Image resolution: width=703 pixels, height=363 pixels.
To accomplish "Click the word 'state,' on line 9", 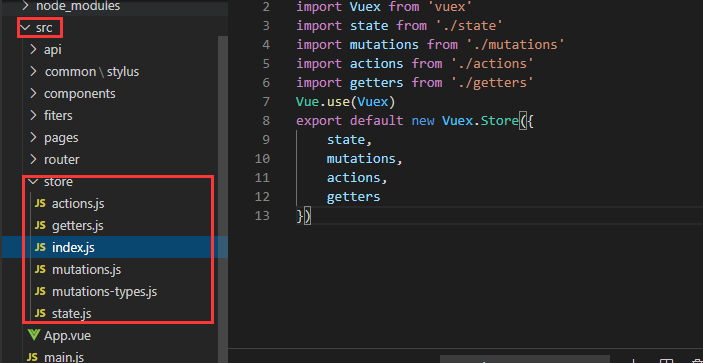I will [350, 140].
